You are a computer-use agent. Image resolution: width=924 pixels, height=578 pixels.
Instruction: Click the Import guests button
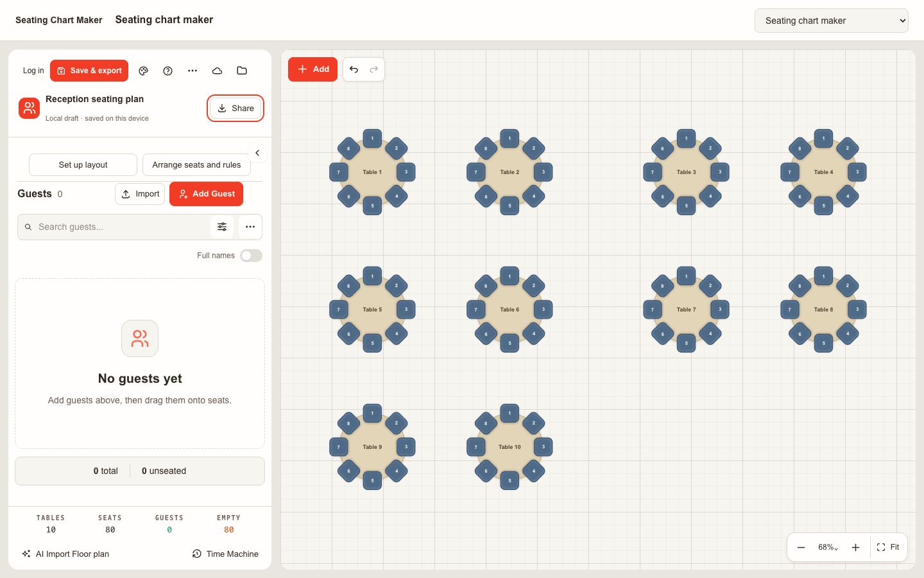coord(140,194)
